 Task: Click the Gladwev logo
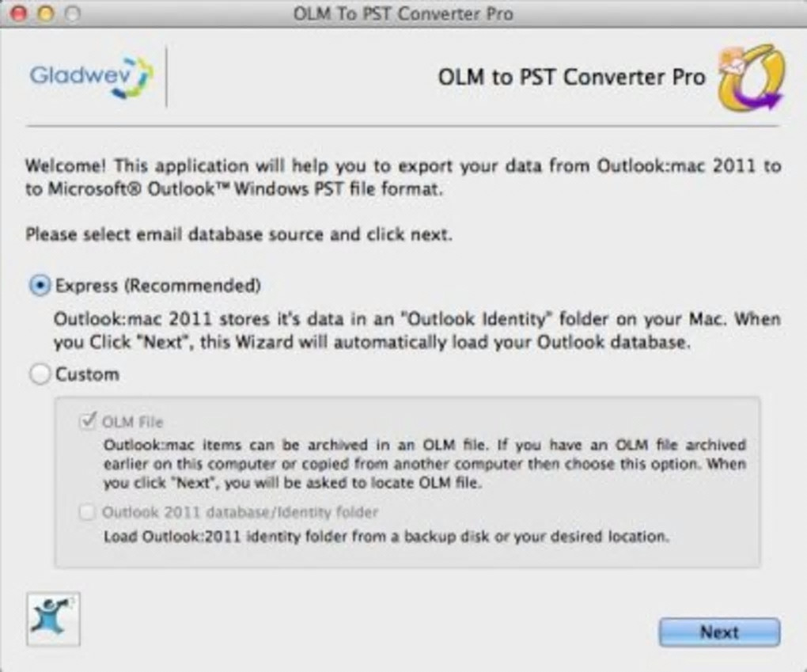click(91, 77)
